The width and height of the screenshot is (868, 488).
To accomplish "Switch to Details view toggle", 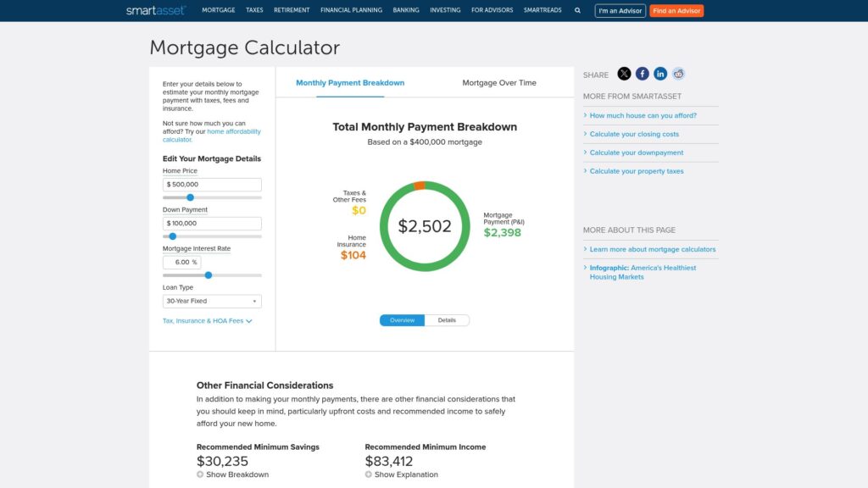I will [447, 320].
